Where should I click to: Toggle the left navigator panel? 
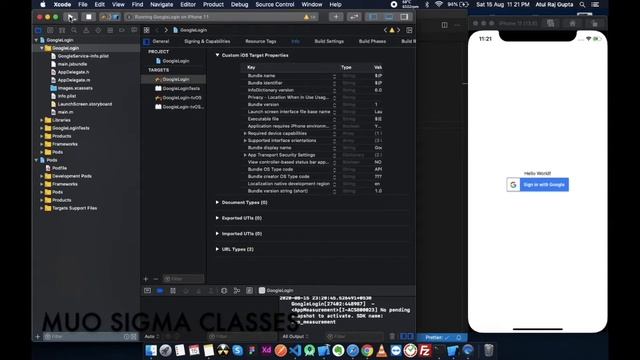pyautogui.click(x=373, y=17)
